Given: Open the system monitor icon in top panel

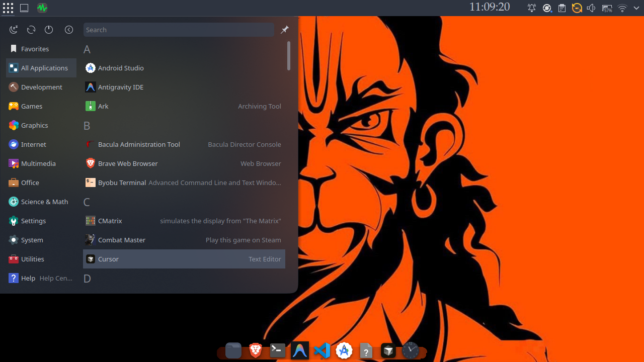Looking at the screenshot, I should (42, 8).
